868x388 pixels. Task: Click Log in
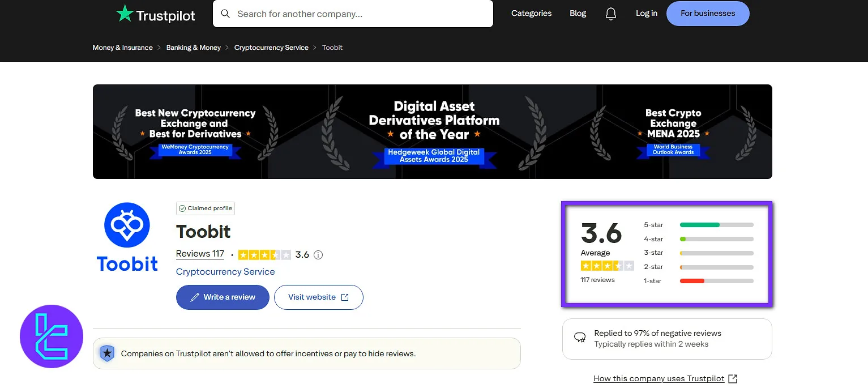tap(647, 13)
